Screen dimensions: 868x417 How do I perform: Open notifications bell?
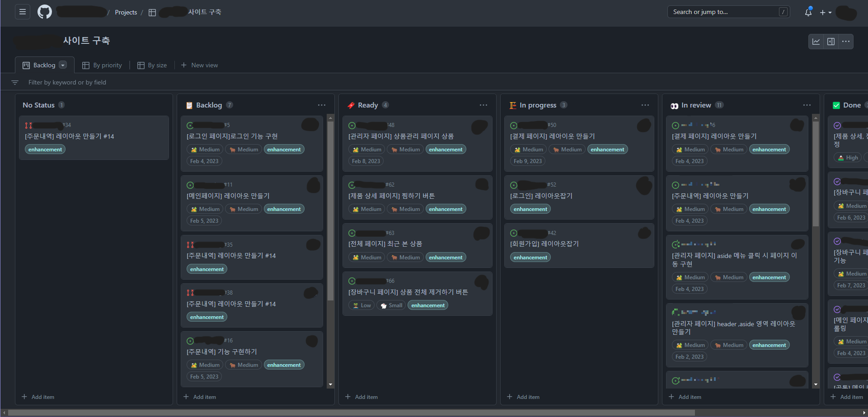click(808, 12)
